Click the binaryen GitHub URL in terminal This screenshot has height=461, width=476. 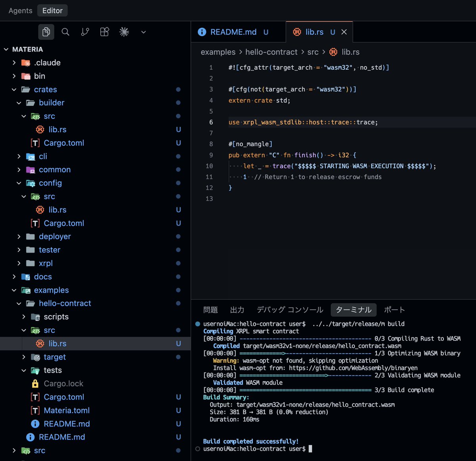353,368
